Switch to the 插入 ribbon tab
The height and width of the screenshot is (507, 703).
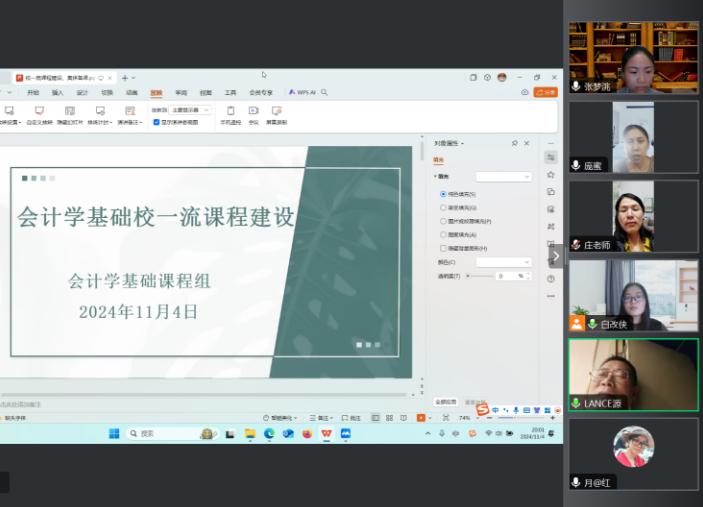[58, 92]
